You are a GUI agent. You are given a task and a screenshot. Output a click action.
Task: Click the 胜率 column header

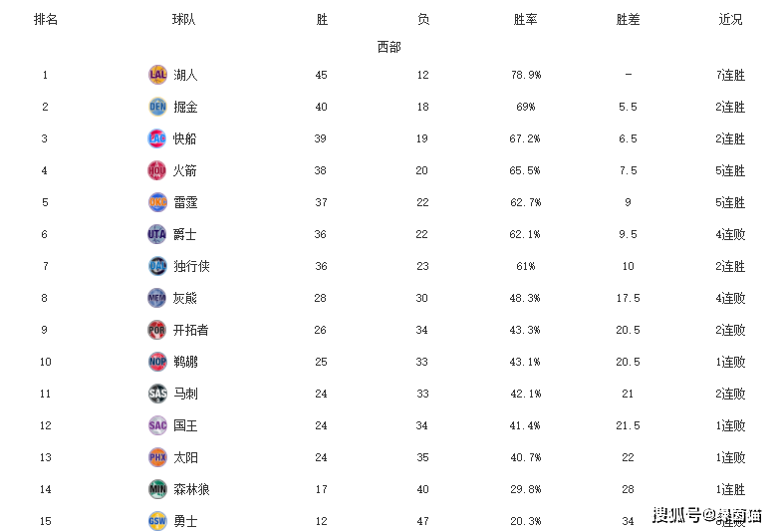[525, 20]
